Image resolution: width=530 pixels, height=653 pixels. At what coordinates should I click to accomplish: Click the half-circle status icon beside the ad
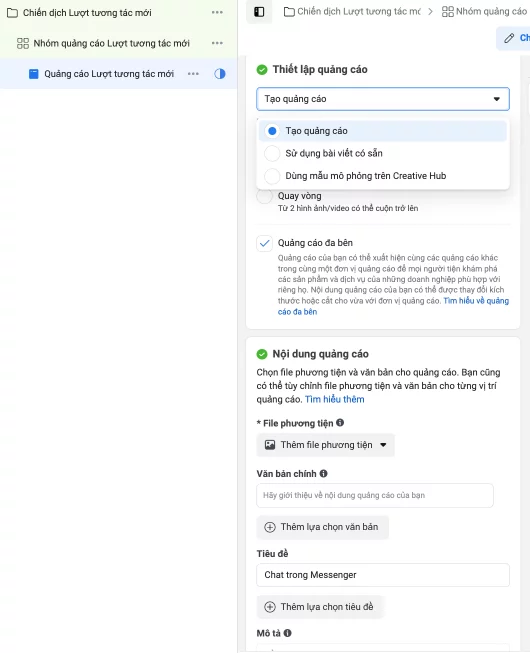click(220, 74)
